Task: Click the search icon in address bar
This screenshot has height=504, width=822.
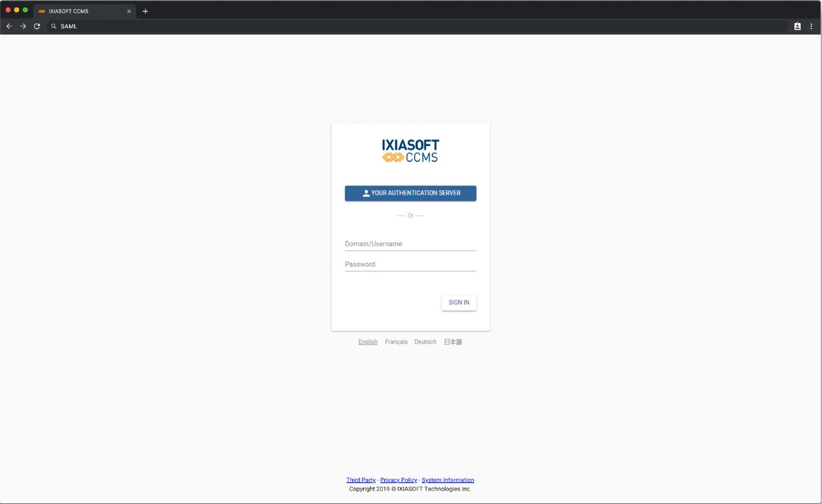Action: [x=54, y=26]
